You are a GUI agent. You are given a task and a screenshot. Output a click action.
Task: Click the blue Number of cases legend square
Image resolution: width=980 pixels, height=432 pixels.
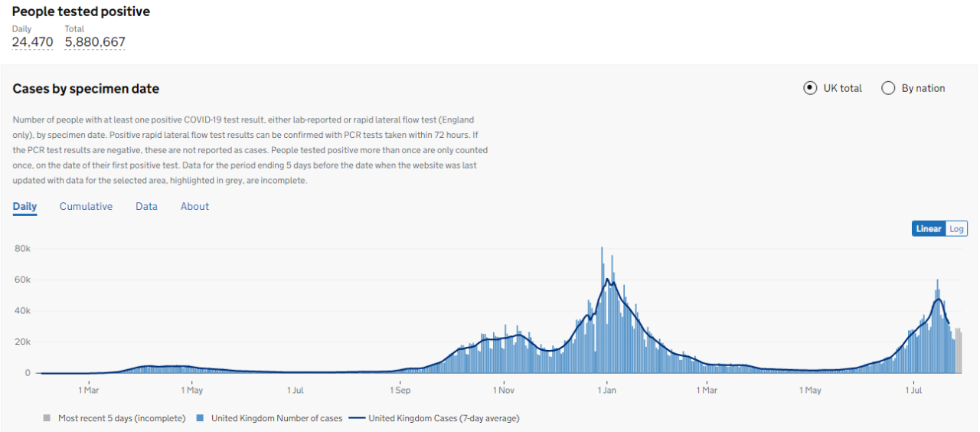(x=200, y=418)
